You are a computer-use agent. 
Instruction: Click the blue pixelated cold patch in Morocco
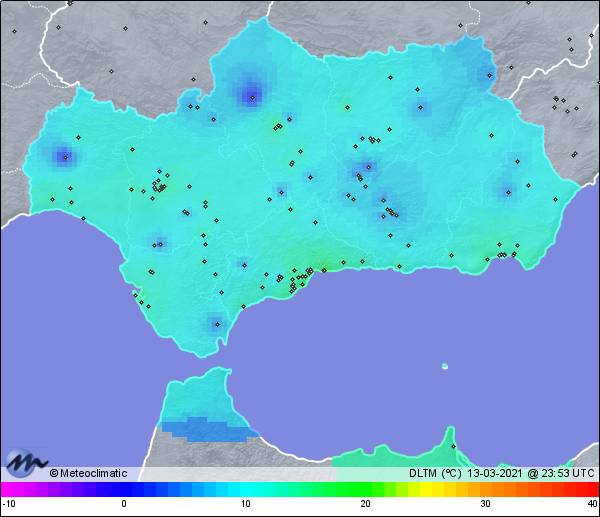(205, 428)
